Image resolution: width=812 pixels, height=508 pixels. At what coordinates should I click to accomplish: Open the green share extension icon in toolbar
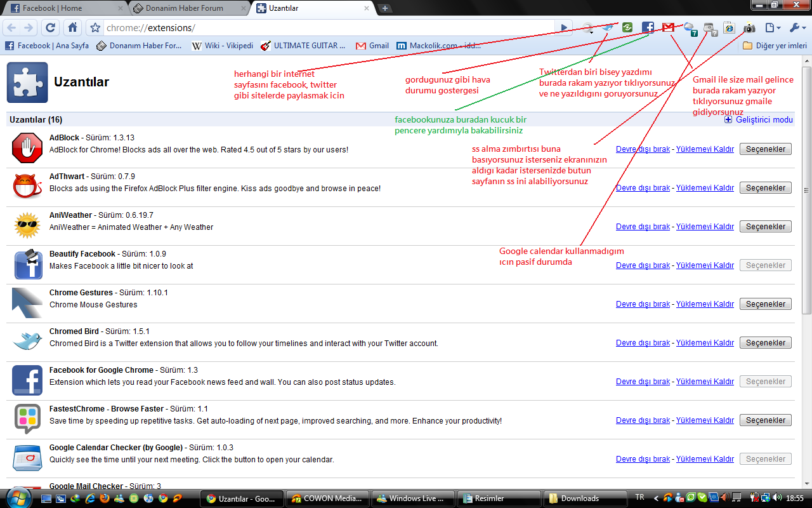(627, 27)
